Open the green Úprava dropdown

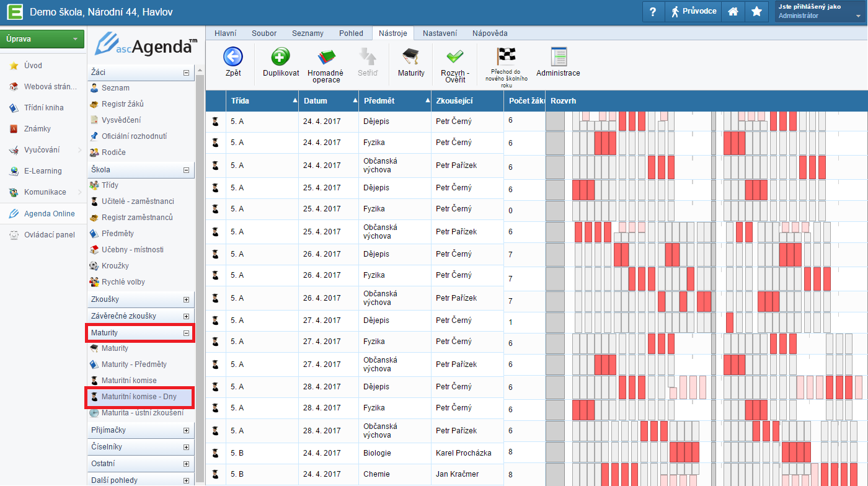click(x=42, y=39)
